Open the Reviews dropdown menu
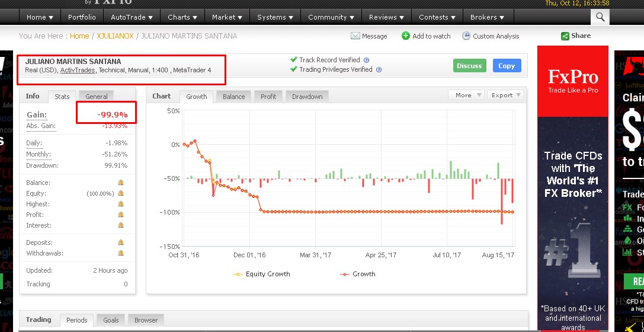 (386, 17)
